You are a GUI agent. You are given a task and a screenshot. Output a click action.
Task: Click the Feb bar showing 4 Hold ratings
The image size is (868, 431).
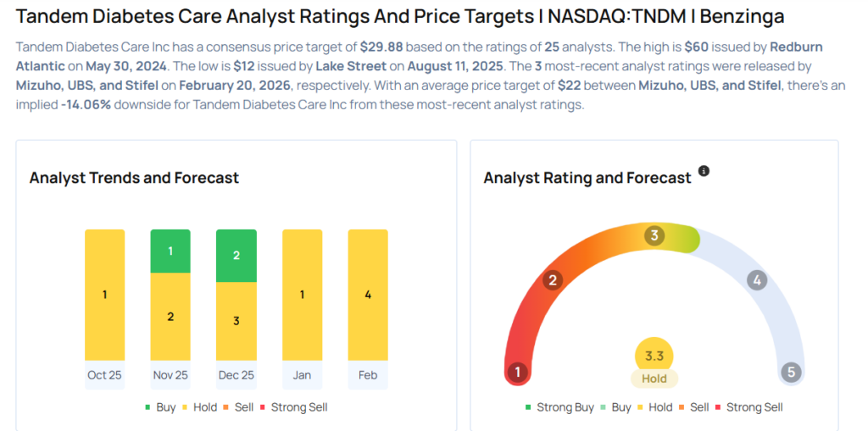click(x=368, y=295)
